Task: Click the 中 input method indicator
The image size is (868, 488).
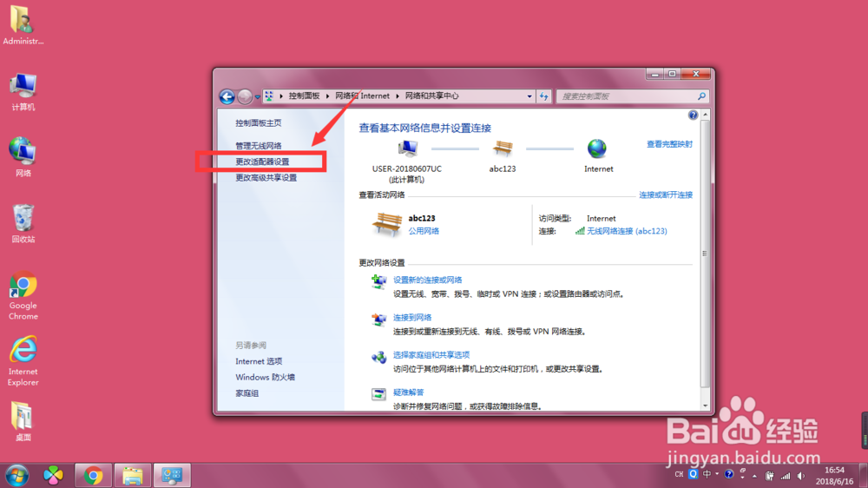Action: click(707, 475)
